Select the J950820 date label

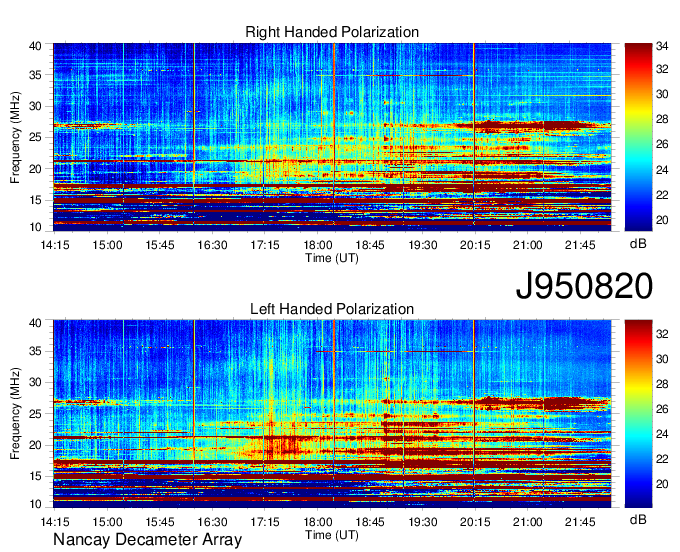[584, 286]
